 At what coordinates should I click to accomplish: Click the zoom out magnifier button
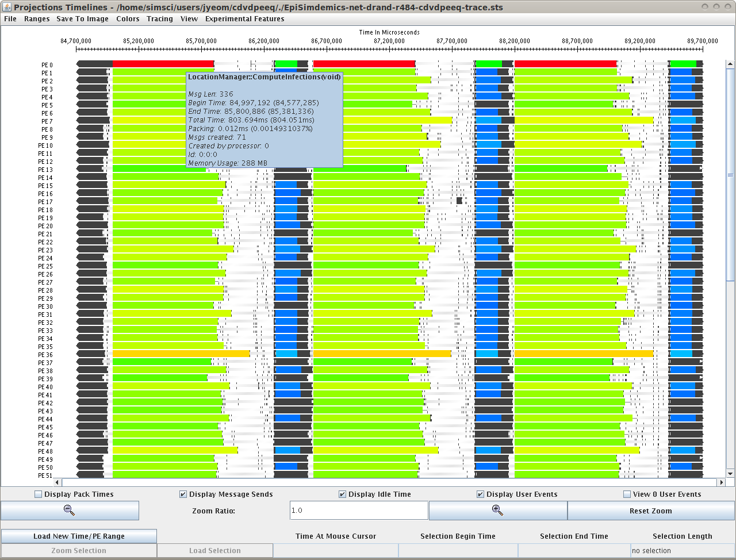(70, 511)
